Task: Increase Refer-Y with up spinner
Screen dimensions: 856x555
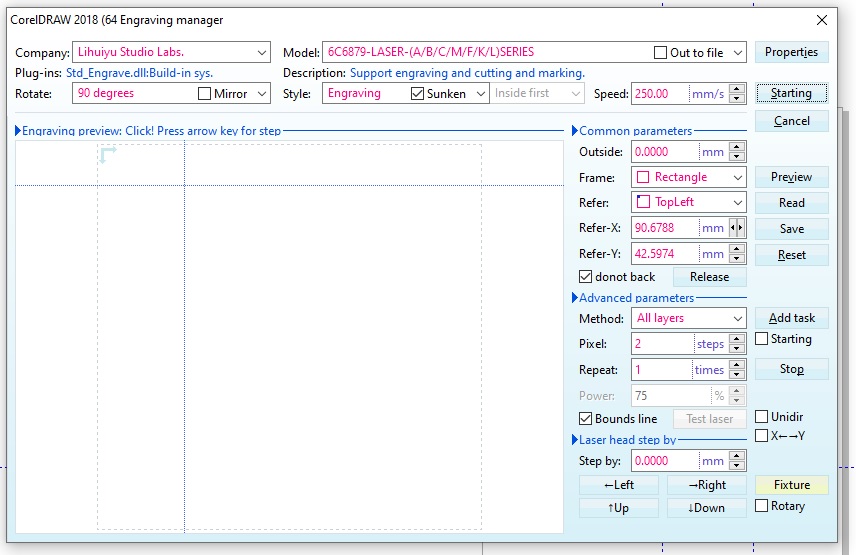Action: point(737,249)
